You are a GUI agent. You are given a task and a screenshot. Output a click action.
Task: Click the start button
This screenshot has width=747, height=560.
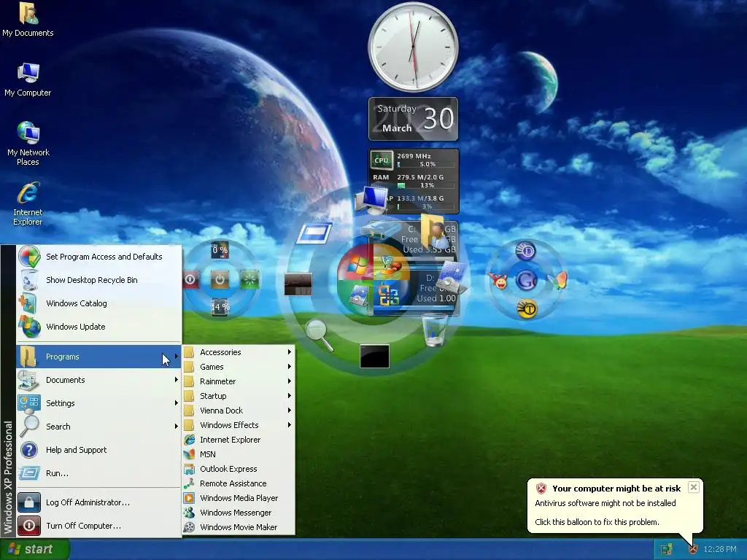click(34, 549)
